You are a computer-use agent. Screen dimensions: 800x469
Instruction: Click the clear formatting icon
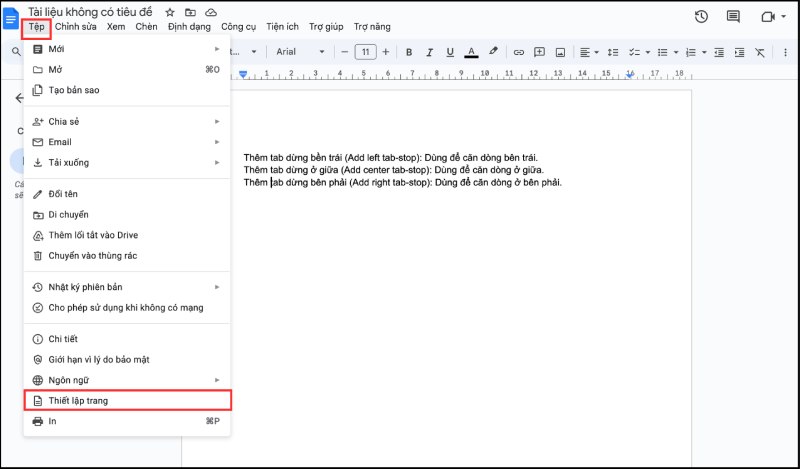coord(760,52)
